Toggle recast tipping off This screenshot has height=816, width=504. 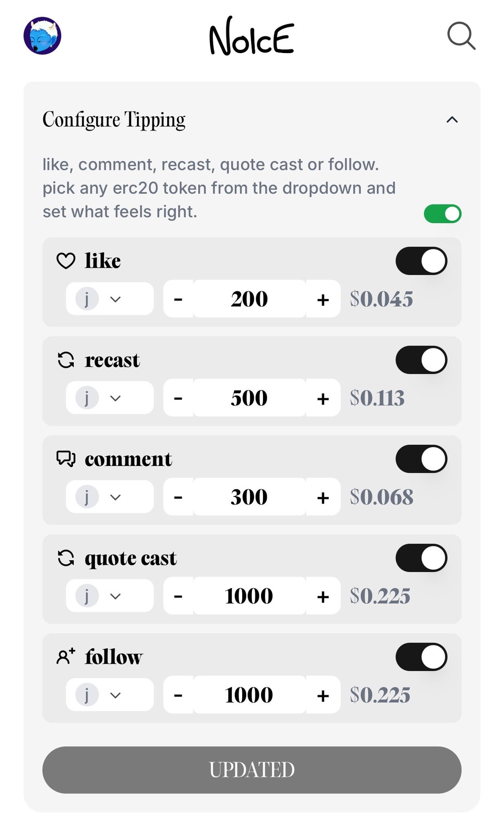tap(421, 360)
